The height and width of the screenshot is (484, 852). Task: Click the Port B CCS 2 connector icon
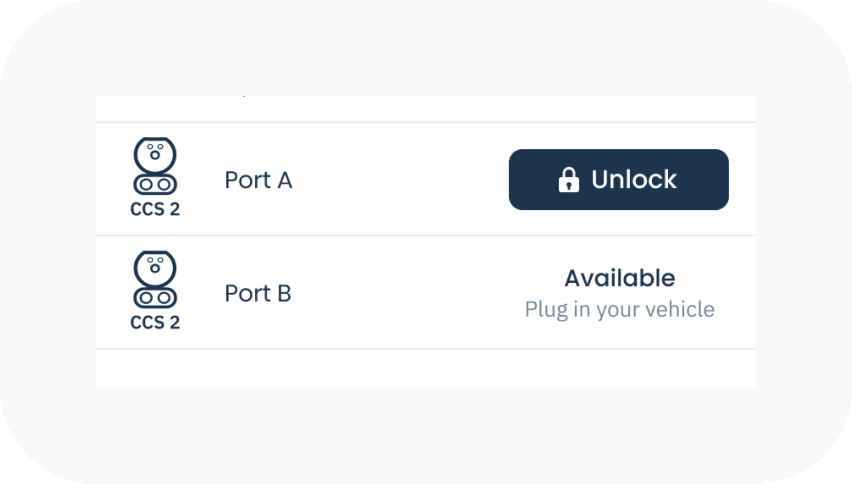pyautogui.click(x=155, y=281)
